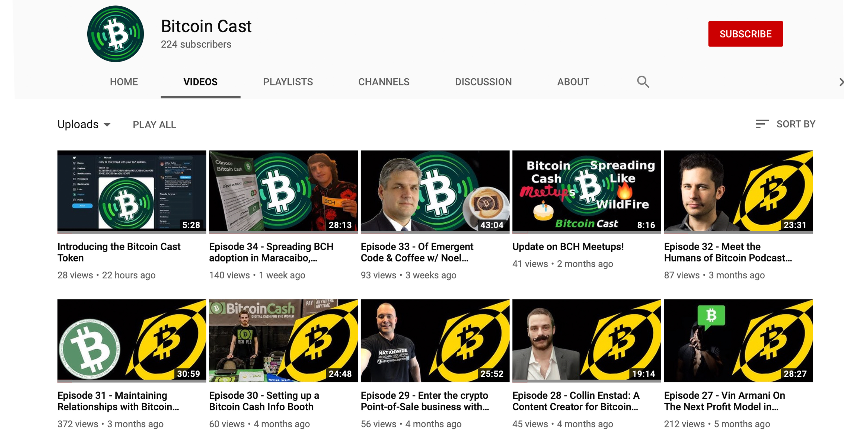This screenshot has height=434, width=868.
Task: Click title Episode 34 - Spreading BCH adoption
Action: 271,252
